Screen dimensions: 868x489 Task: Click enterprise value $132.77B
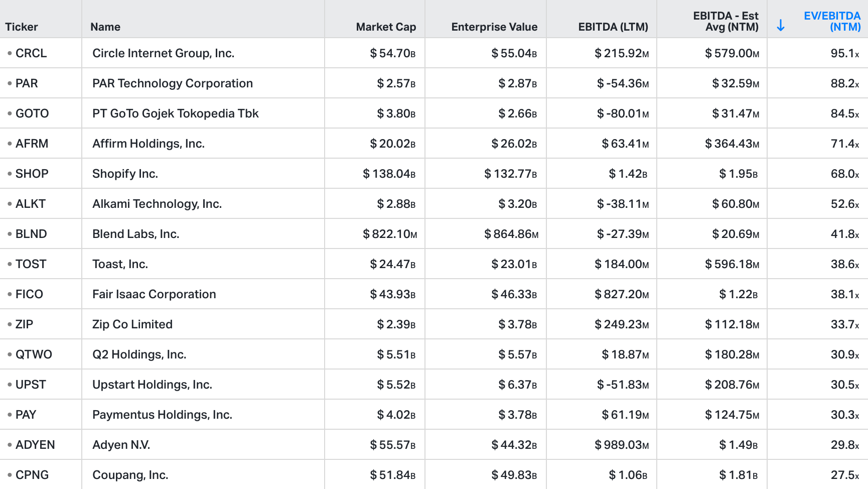tap(511, 174)
